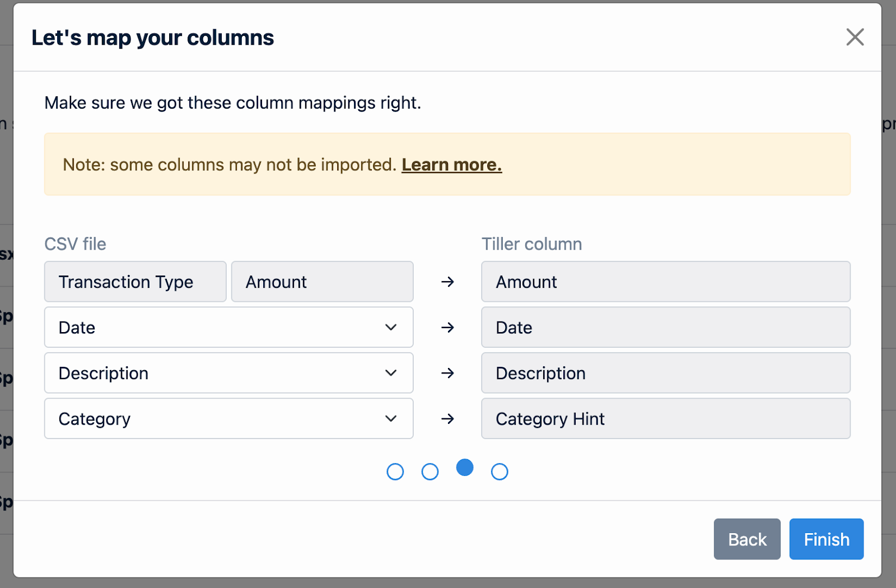Close the column mapping dialog
Image resolution: width=896 pixels, height=588 pixels.
tap(855, 37)
